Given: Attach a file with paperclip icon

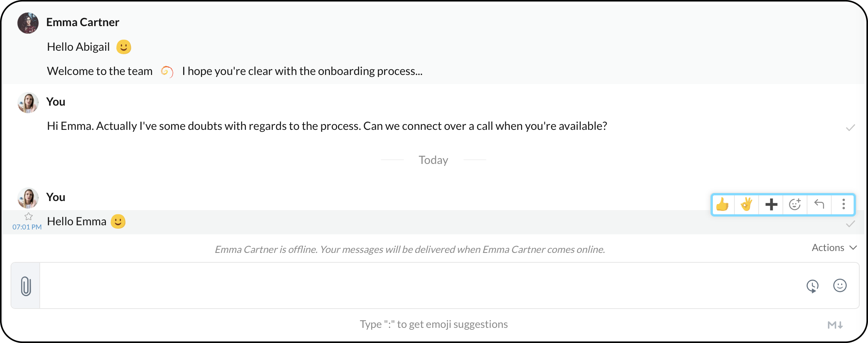Looking at the screenshot, I should (x=26, y=286).
